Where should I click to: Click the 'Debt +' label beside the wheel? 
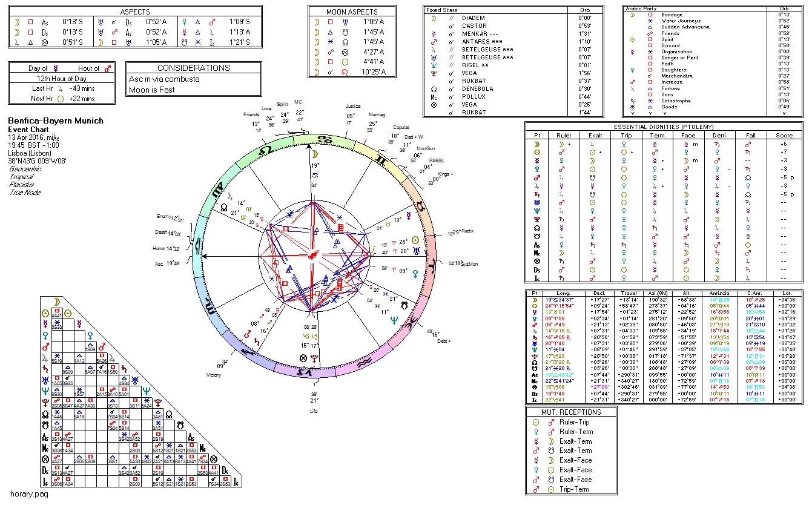[444, 342]
